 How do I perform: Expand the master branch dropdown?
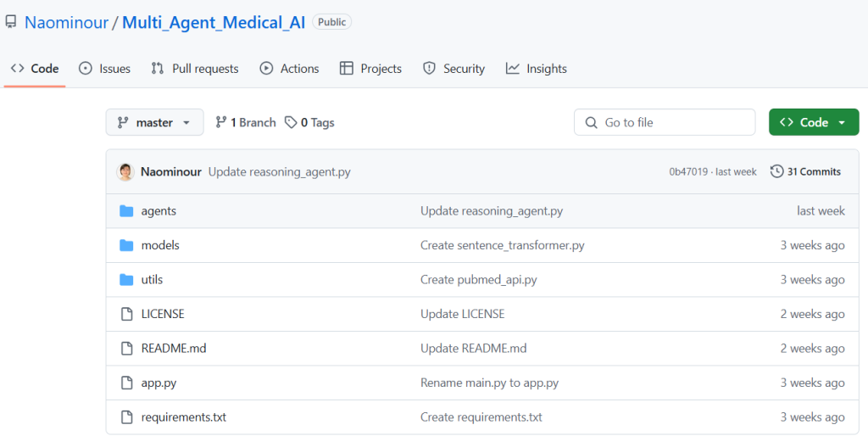click(x=154, y=122)
